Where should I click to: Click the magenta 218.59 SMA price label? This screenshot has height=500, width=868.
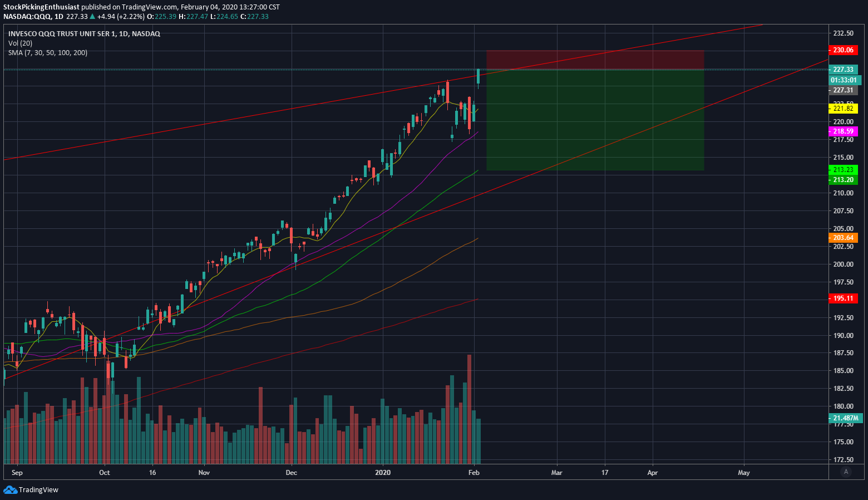(843, 131)
